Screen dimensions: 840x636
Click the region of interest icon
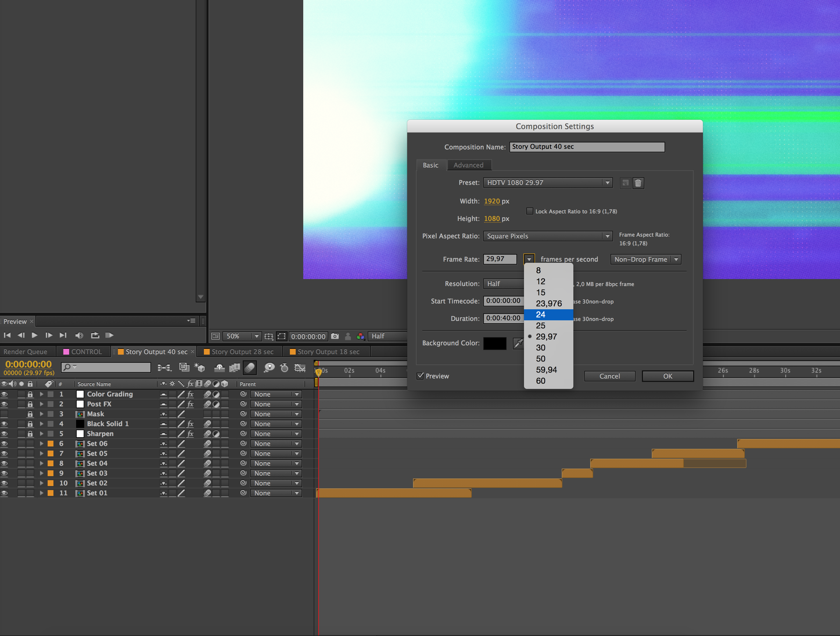click(x=281, y=336)
